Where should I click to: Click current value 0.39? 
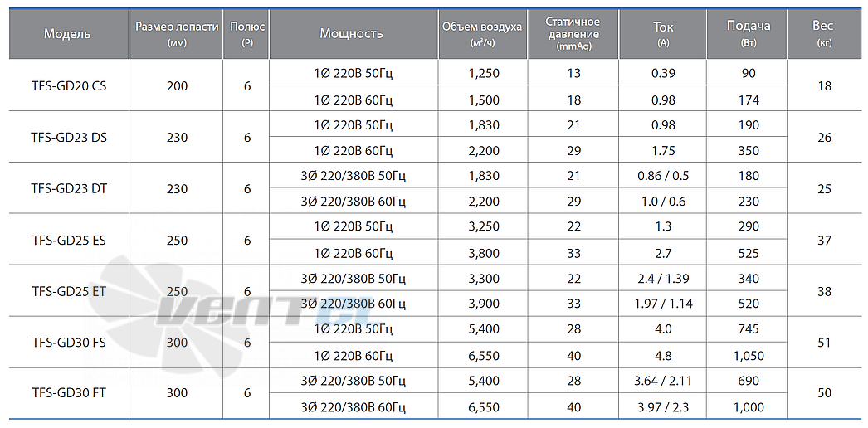(663, 74)
